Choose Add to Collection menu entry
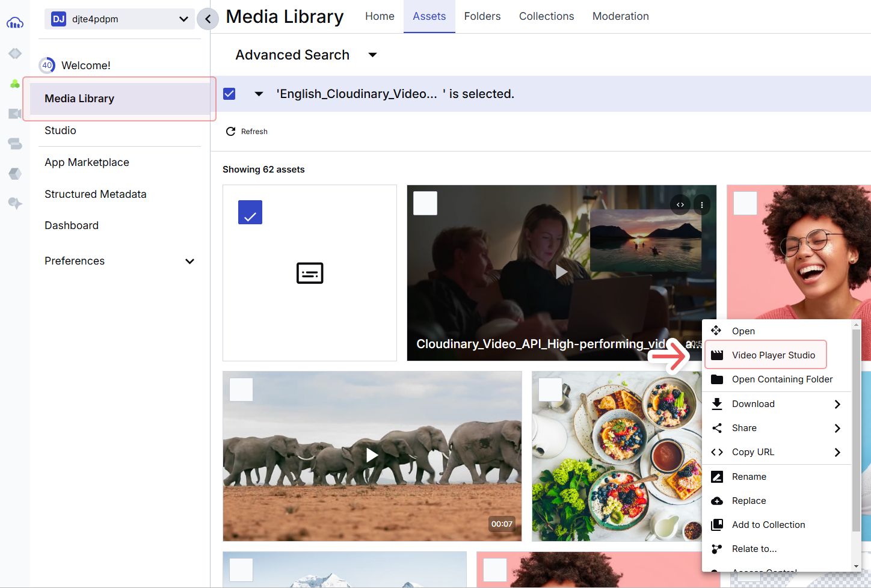Image resolution: width=871 pixels, height=588 pixels. (x=777, y=525)
